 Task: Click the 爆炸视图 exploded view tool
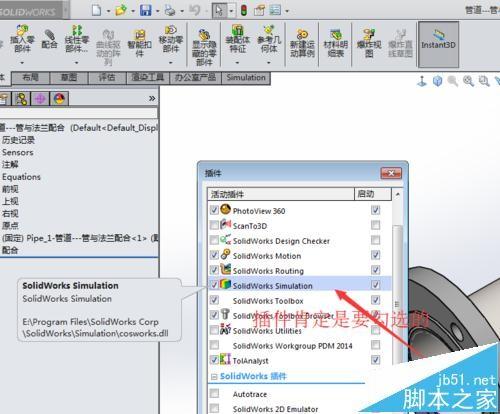369,44
